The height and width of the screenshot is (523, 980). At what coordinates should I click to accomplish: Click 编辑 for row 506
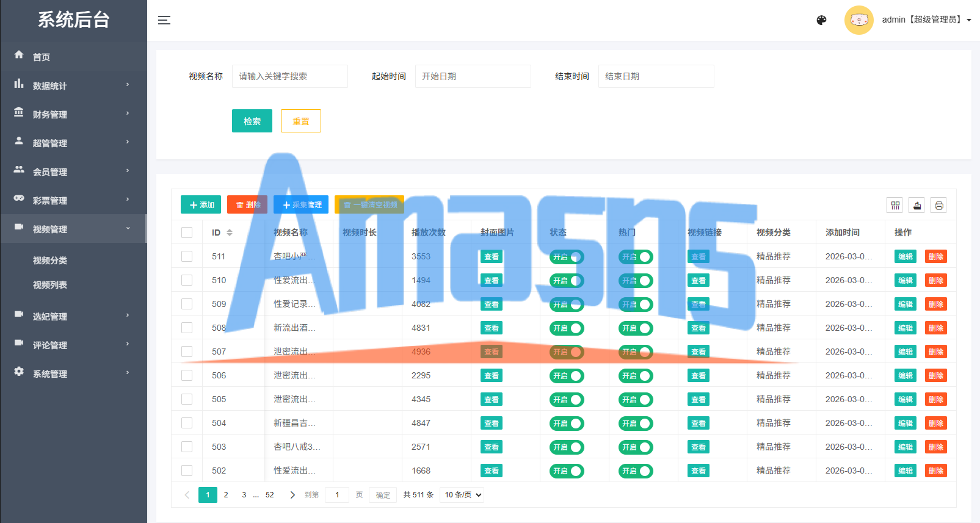906,376
